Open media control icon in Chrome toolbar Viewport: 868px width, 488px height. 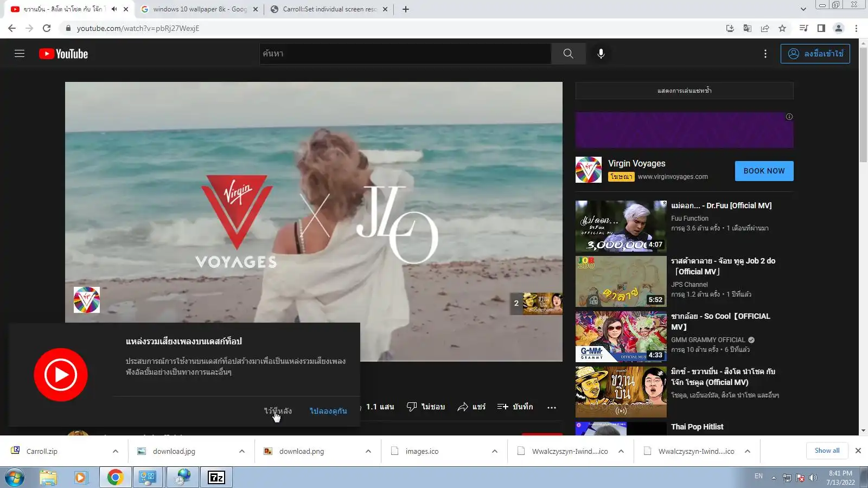804,28
